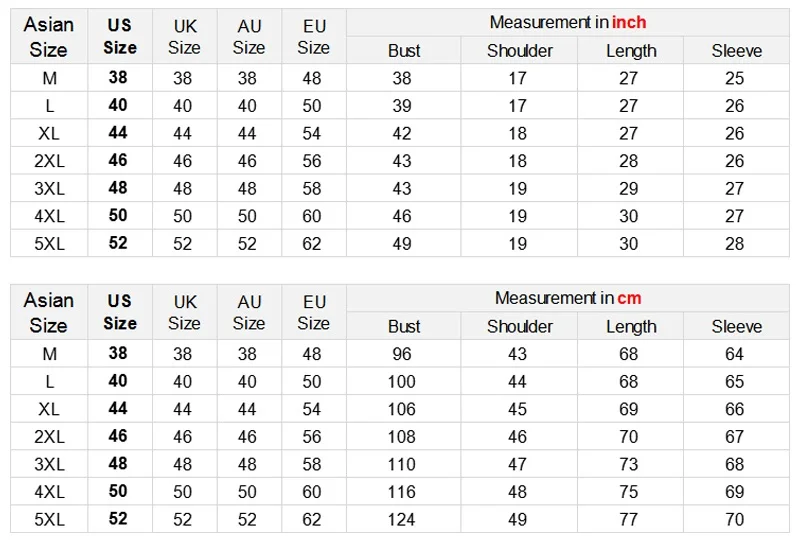Select the UK Size header in top table
The width and height of the screenshot is (800, 545).
coord(184,37)
